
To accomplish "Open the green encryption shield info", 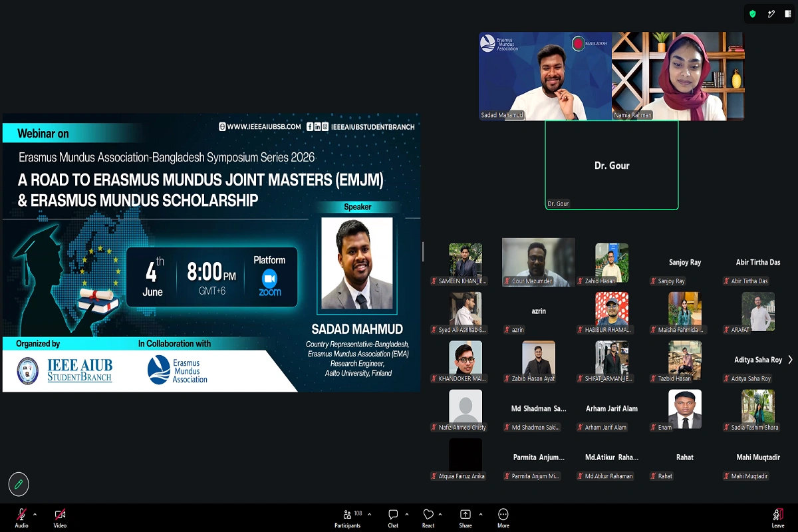I will point(753,13).
